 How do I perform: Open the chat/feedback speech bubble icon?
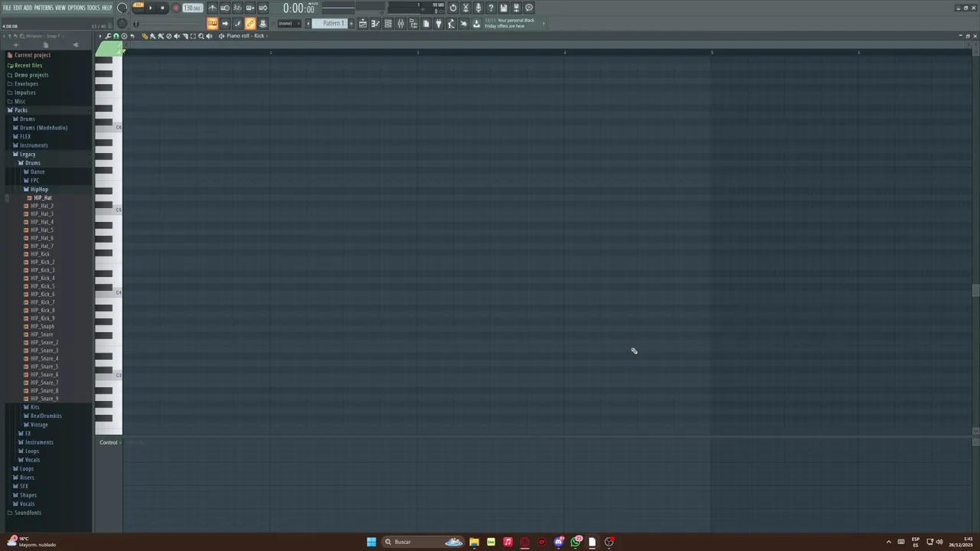[528, 8]
